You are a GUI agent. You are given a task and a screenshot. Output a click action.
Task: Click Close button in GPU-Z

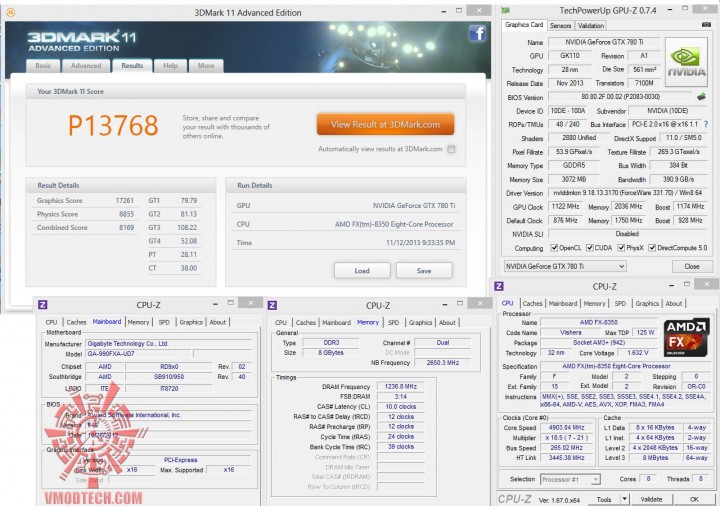692,266
